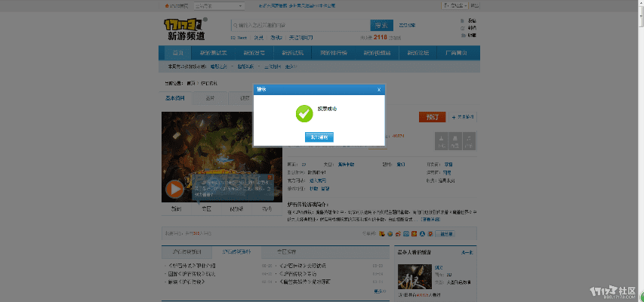The image size is (644, 302).
Task: Play the game video with orange play icon
Action: pos(174,189)
